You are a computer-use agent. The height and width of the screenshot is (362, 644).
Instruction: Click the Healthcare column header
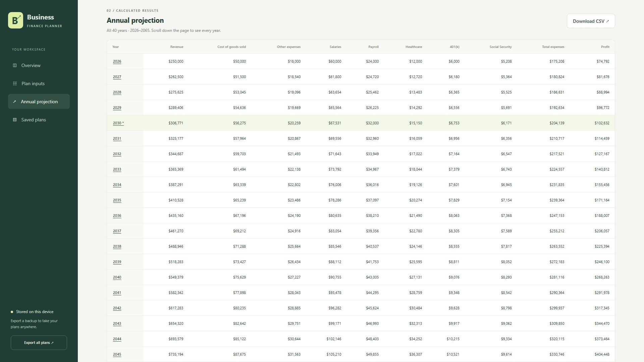414,47
